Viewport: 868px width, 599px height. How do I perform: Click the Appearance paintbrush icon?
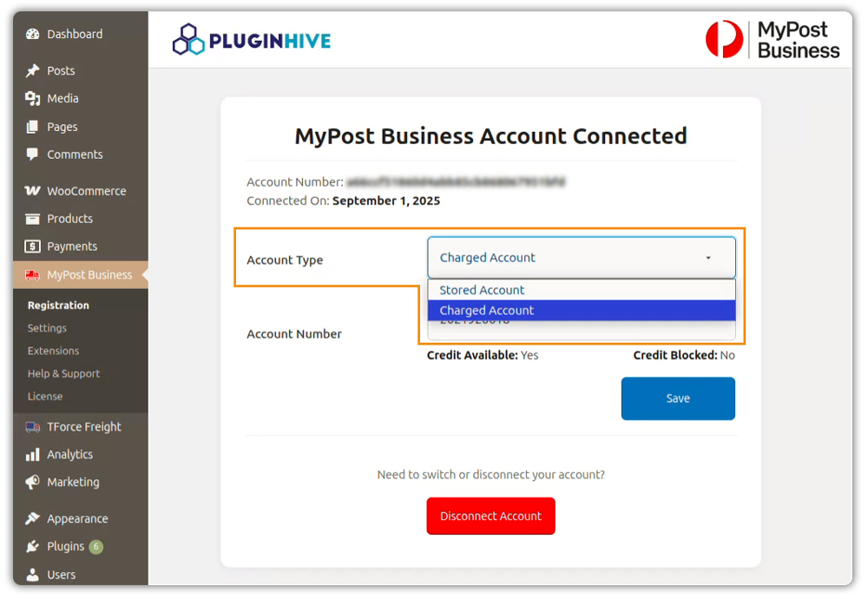pyautogui.click(x=33, y=519)
